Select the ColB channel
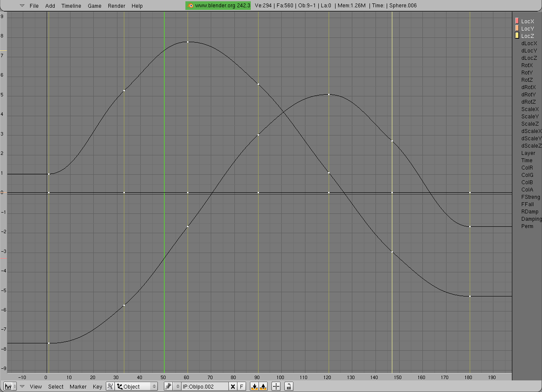Image resolution: width=542 pixels, height=392 pixels. click(527, 182)
